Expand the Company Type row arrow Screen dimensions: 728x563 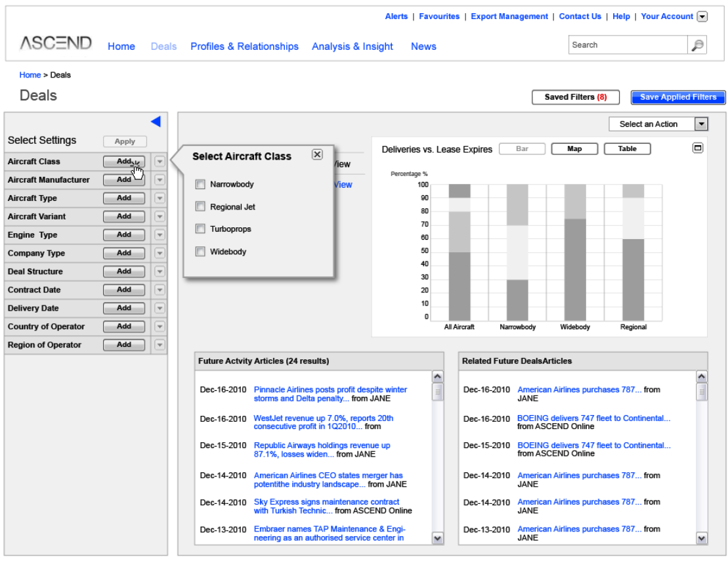(x=160, y=253)
